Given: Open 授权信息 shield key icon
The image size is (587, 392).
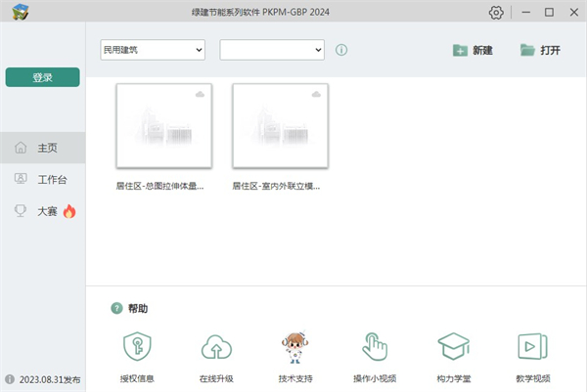Looking at the screenshot, I should [x=137, y=346].
